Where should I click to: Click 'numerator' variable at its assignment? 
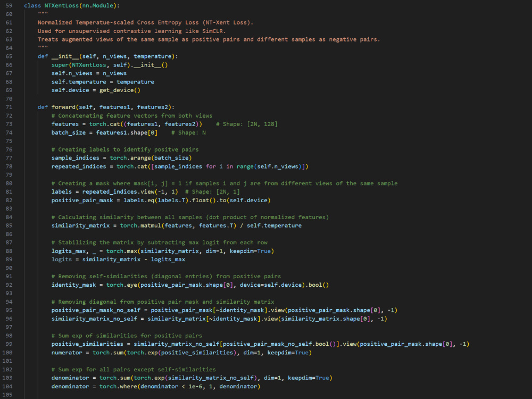coord(67,353)
